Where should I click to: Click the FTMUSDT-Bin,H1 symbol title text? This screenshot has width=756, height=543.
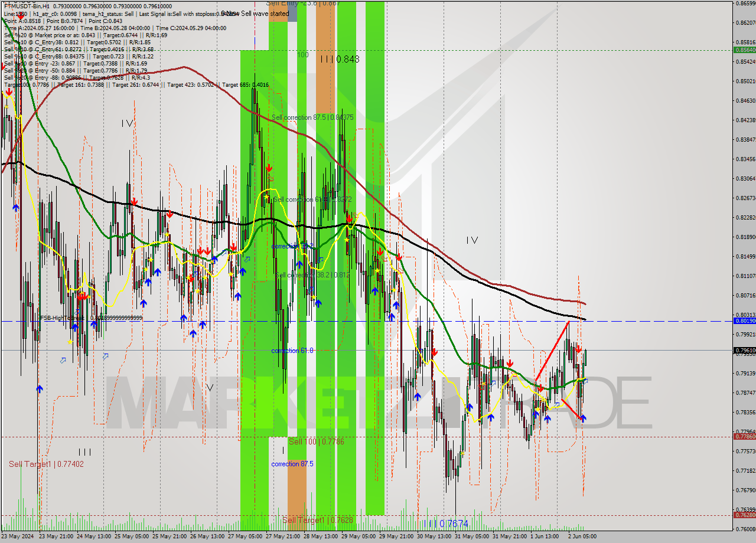coord(27,6)
